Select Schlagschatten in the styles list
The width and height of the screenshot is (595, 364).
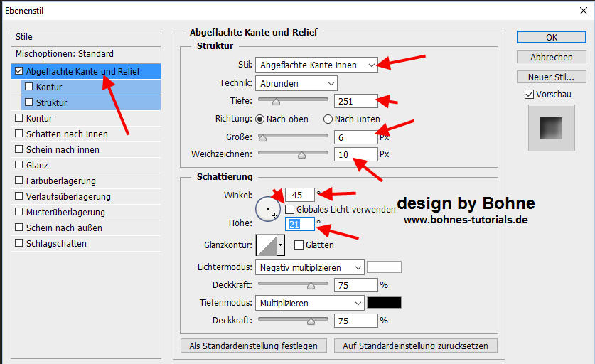56,243
